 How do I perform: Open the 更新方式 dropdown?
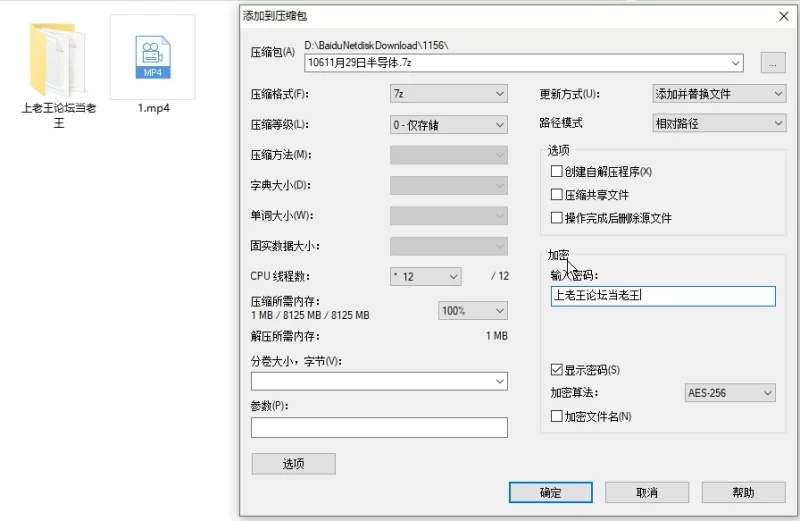tap(719, 94)
